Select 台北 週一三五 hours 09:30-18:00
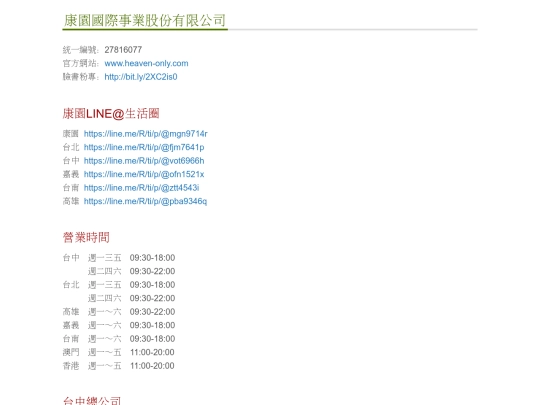This screenshot has height=405, width=540. click(152, 285)
